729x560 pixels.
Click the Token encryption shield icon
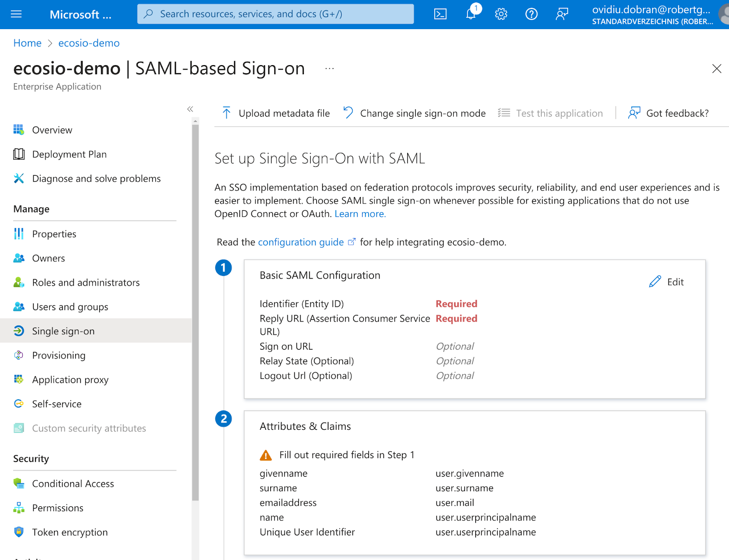click(x=19, y=532)
